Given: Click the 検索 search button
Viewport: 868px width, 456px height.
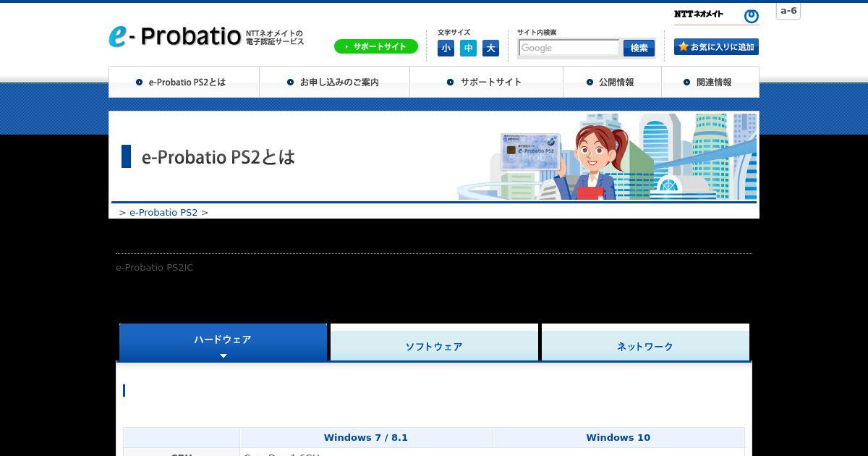Looking at the screenshot, I should (639, 48).
